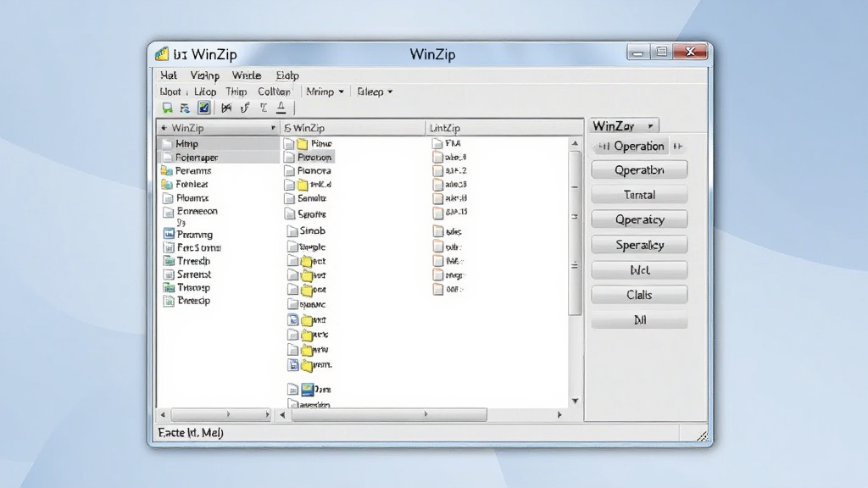Click the LintZip column header

pos(504,128)
